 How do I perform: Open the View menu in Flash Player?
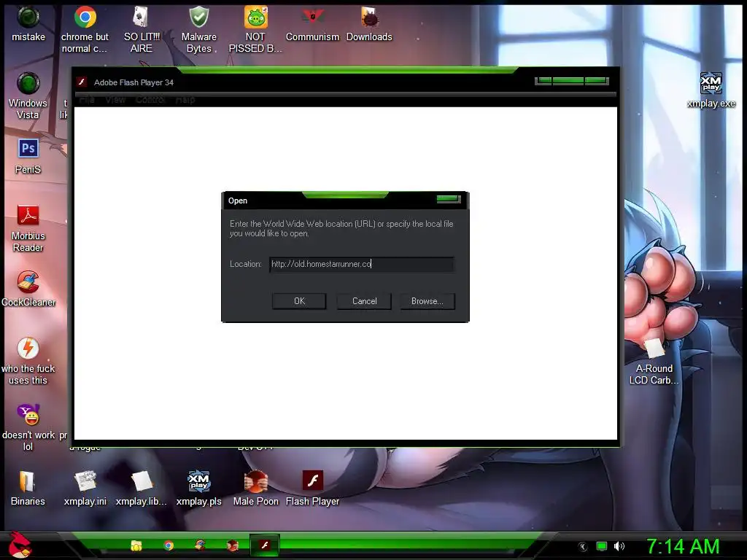point(115,99)
